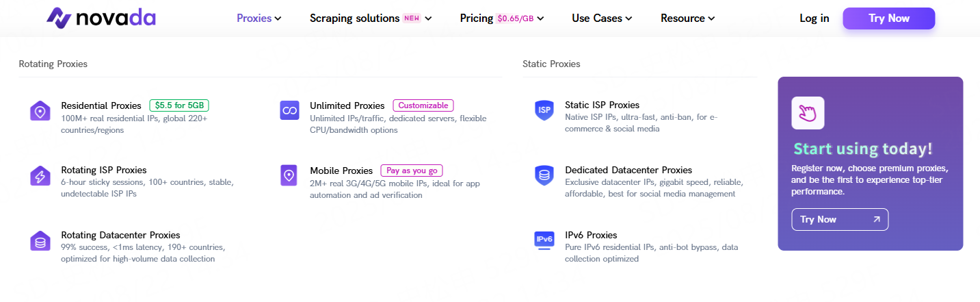980x302 pixels.
Task: Collapse the Proxies dropdown menu
Action: [259, 18]
